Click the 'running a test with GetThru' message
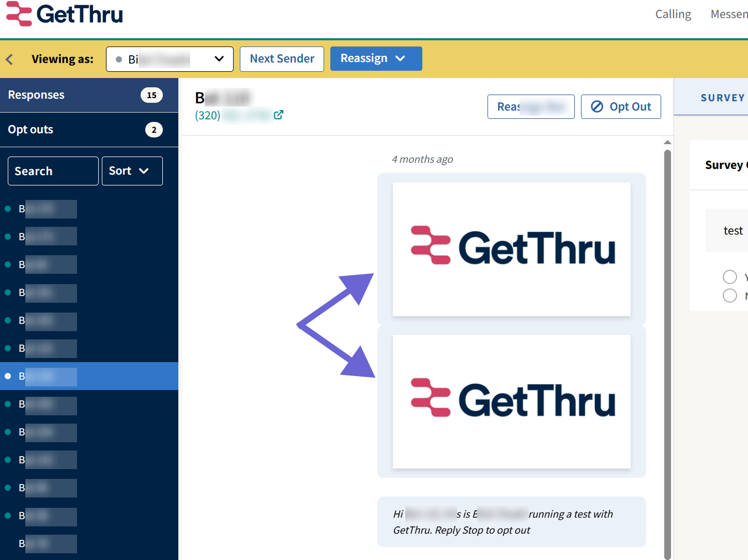The width and height of the screenshot is (748, 560). pos(512,522)
